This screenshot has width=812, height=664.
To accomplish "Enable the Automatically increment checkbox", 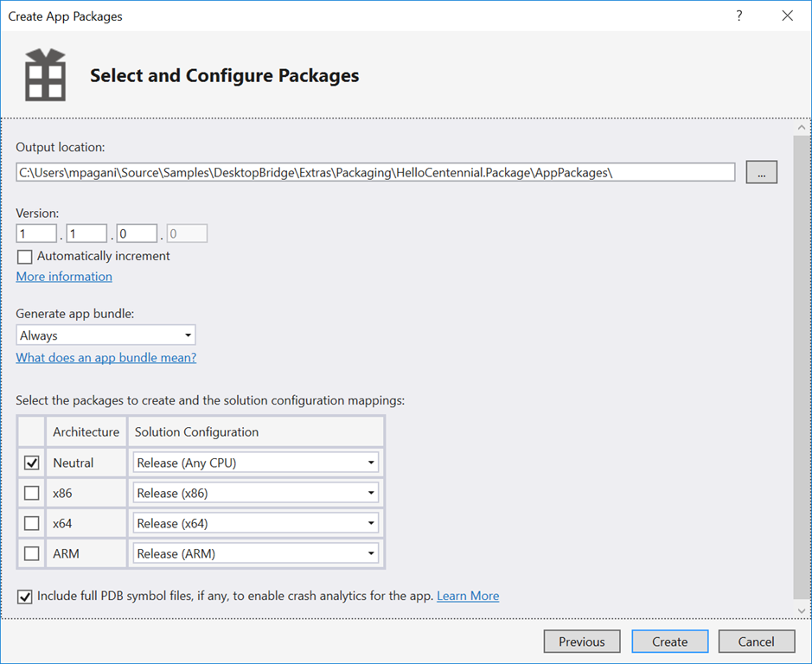I will pyautogui.click(x=24, y=257).
